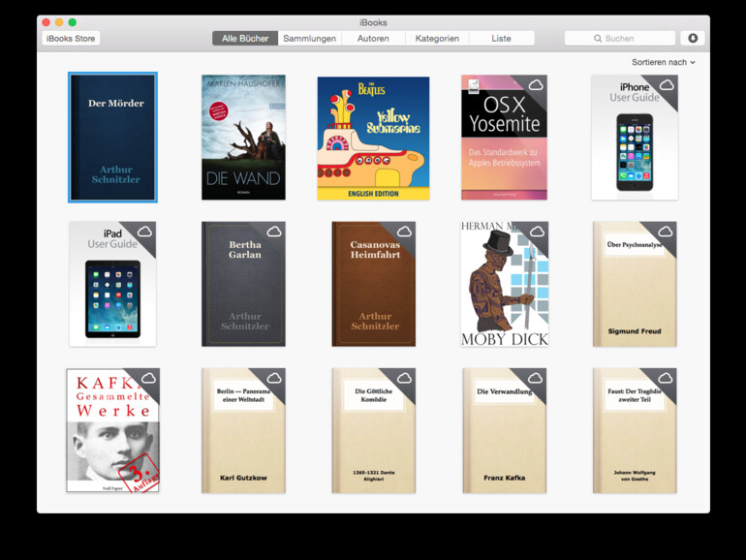Minimize the iBooks window

pos(59,22)
